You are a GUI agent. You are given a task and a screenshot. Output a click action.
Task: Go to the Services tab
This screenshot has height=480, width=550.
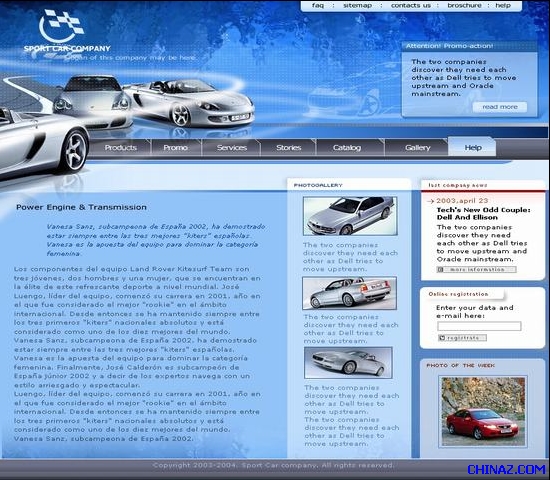click(232, 148)
